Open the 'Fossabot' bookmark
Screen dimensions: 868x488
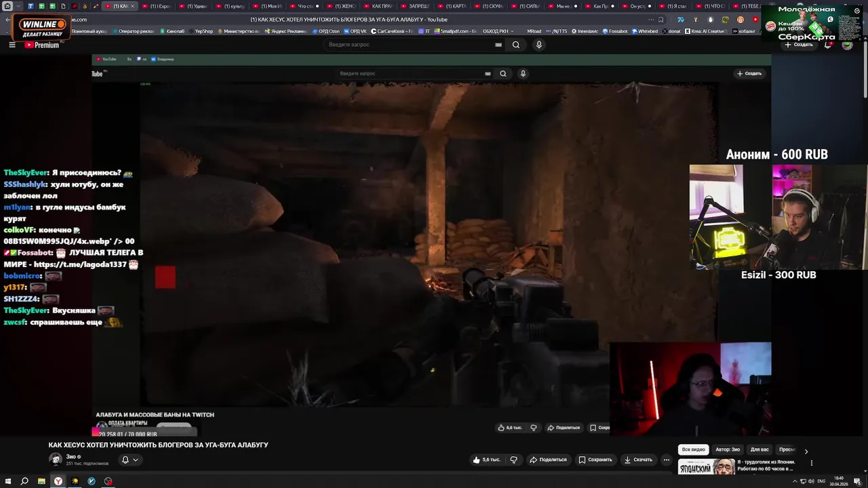[x=614, y=31]
